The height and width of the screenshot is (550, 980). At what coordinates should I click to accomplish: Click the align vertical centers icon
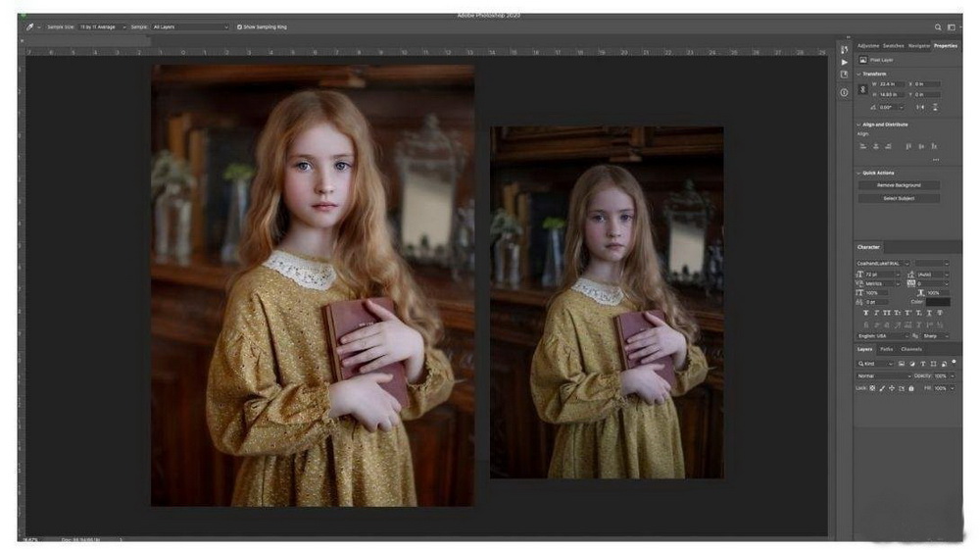pos(921,146)
